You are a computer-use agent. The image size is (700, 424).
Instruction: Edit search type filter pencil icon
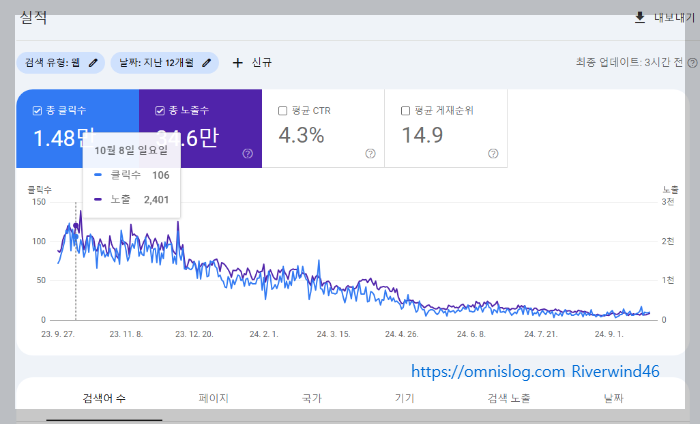coord(93,62)
